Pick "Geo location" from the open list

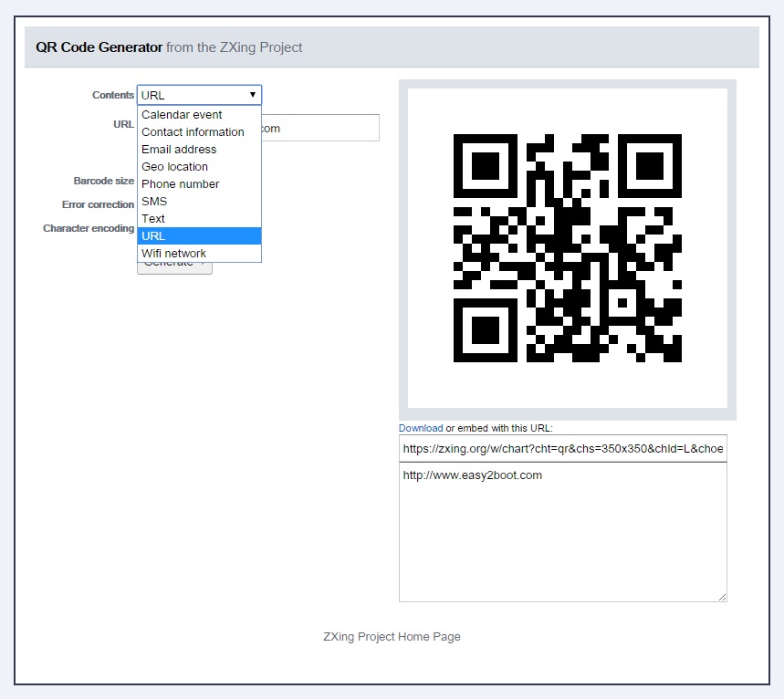pos(174,166)
